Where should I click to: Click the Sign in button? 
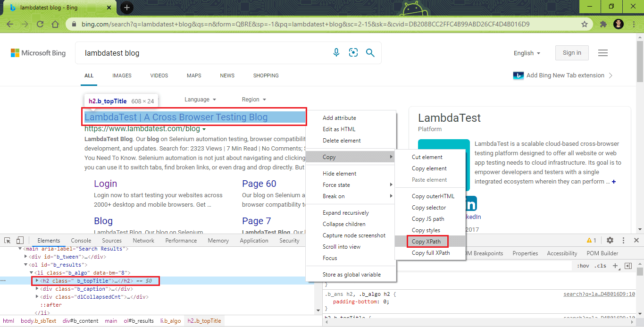[572, 53]
